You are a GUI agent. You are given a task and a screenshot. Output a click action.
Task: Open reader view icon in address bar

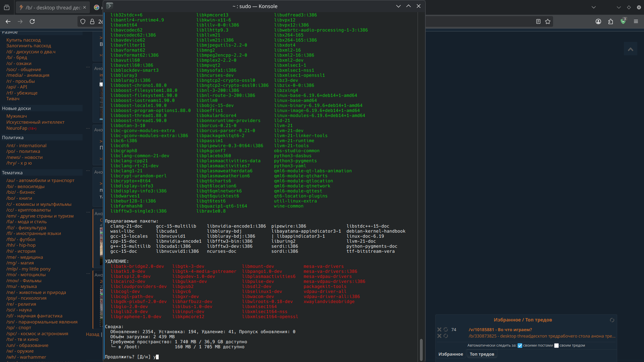pyautogui.click(x=538, y=21)
